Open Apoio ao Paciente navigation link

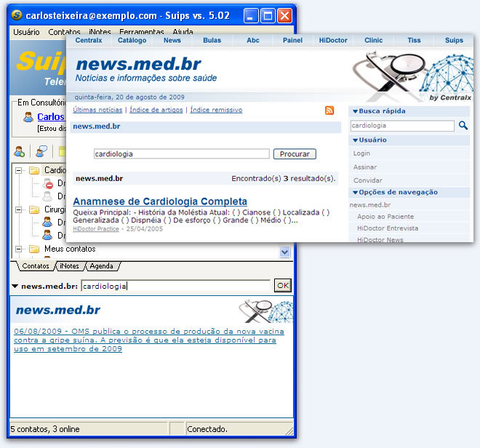(x=385, y=217)
